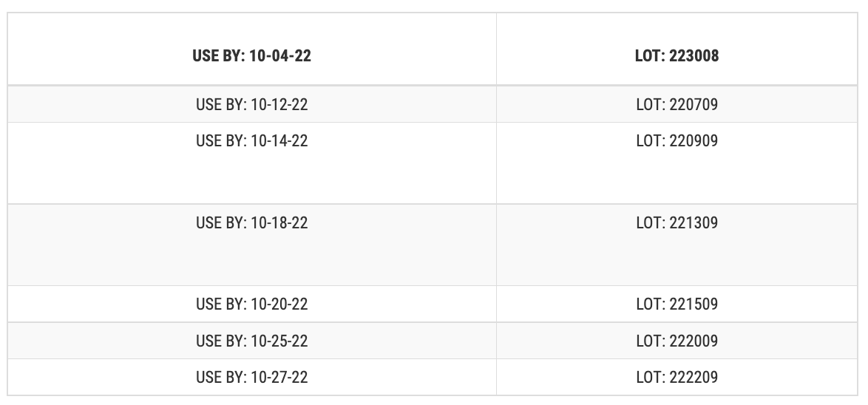The height and width of the screenshot is (405, 868).
Task: Click the LOT: 221509 cell
Action: [677, 304]
